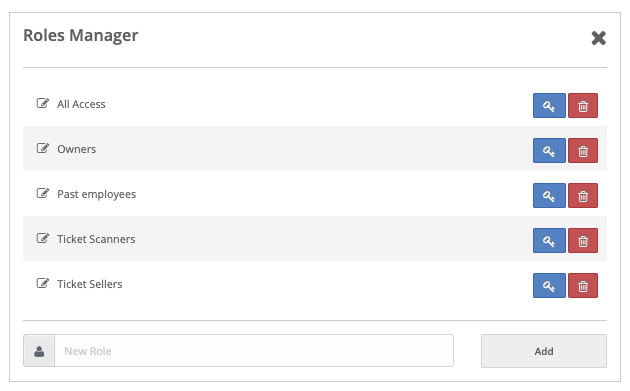Delete the Owners role
This screenshot has height=391, width=630.
[583, 151]
